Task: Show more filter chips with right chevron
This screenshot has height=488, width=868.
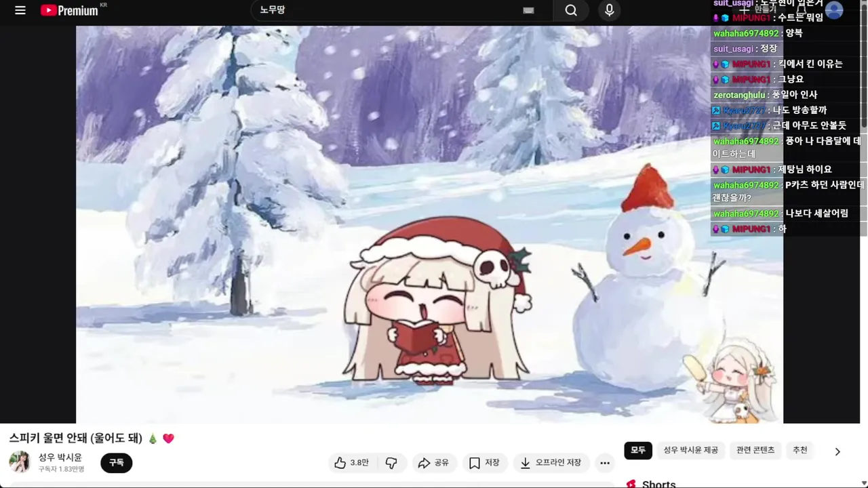Action: (837, 451)
